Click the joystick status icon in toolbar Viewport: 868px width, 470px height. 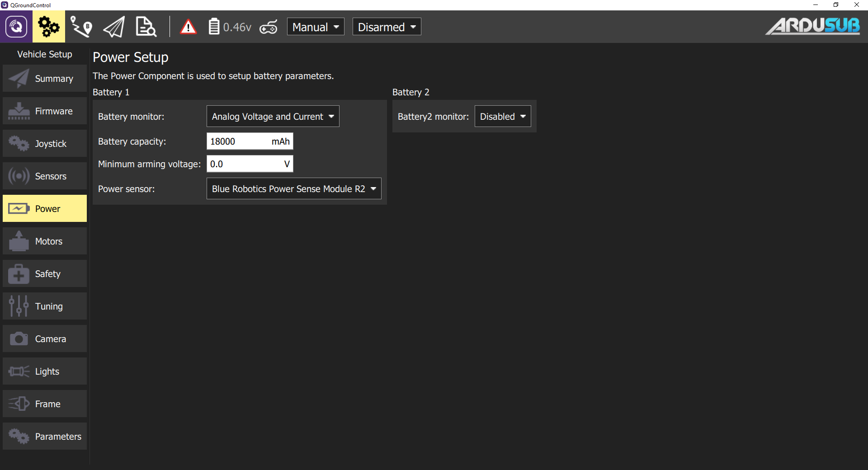[x=269, y=27]
